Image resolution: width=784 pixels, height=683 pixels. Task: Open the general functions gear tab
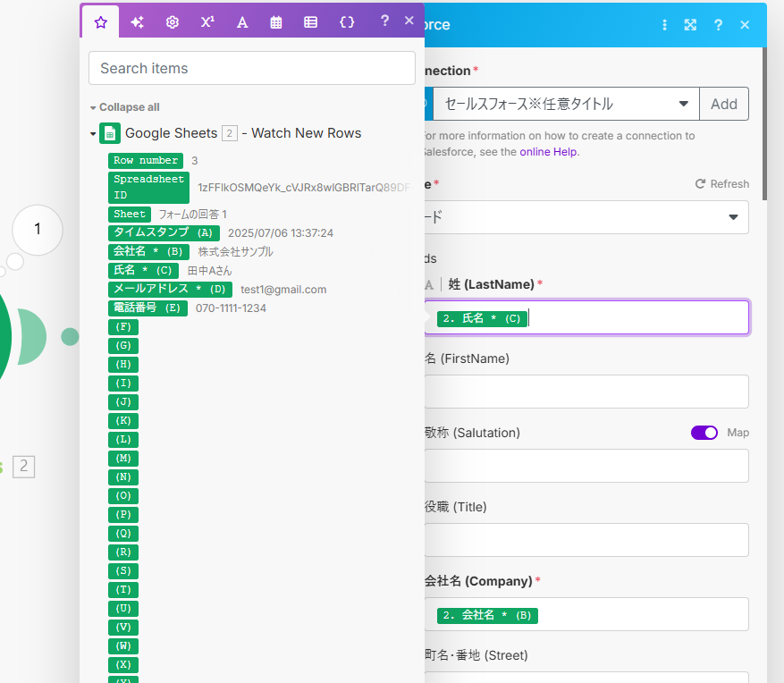(172, 22)
